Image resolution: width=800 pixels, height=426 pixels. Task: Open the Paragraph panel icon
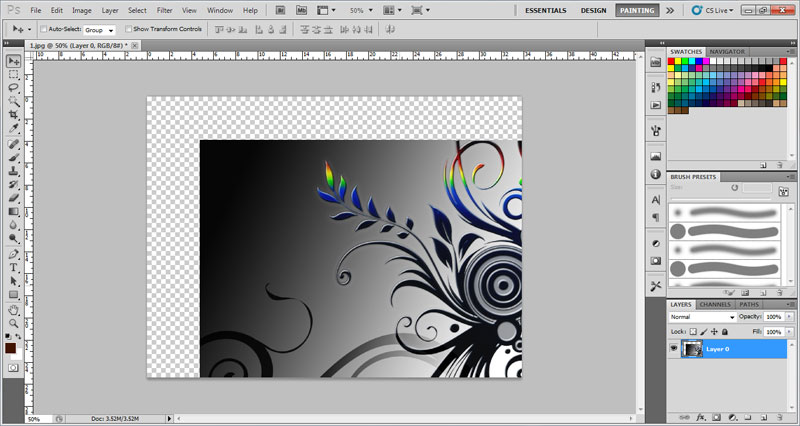pos(656,218)
